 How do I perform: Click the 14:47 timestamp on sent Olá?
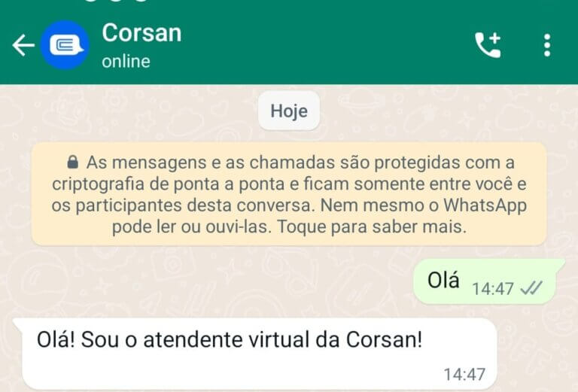click(x=493, y=289)
